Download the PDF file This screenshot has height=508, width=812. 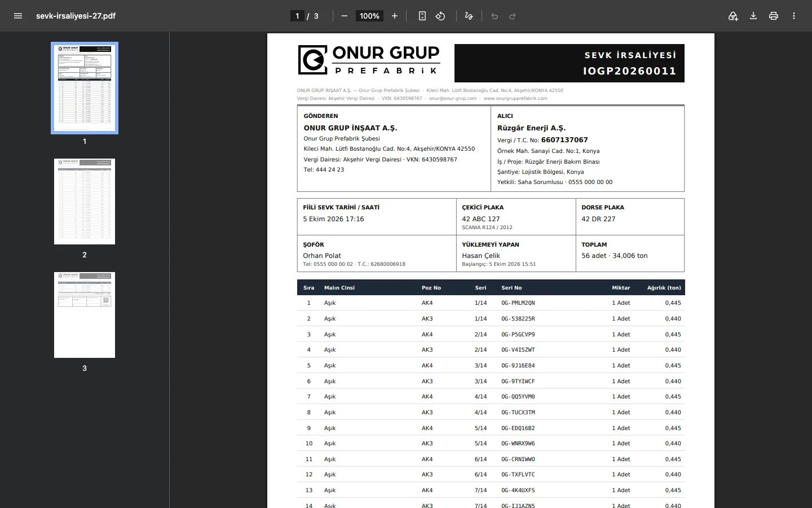(753, 16)
